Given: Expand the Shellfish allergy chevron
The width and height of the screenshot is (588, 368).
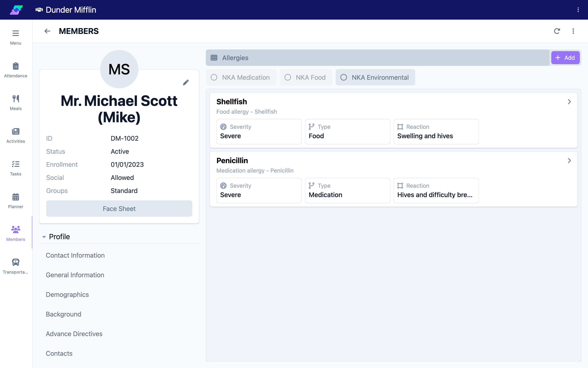Looking at the screenshot, I should click(x=569, y=102).
